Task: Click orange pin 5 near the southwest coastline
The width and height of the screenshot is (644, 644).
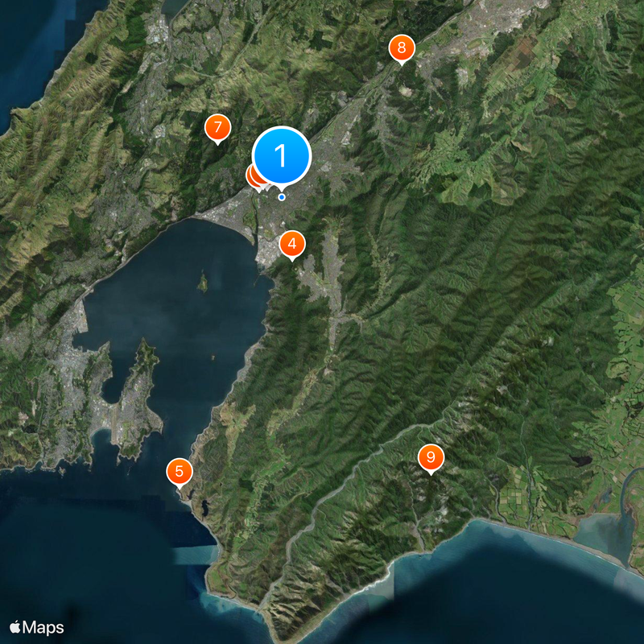Action: [180, 469]
